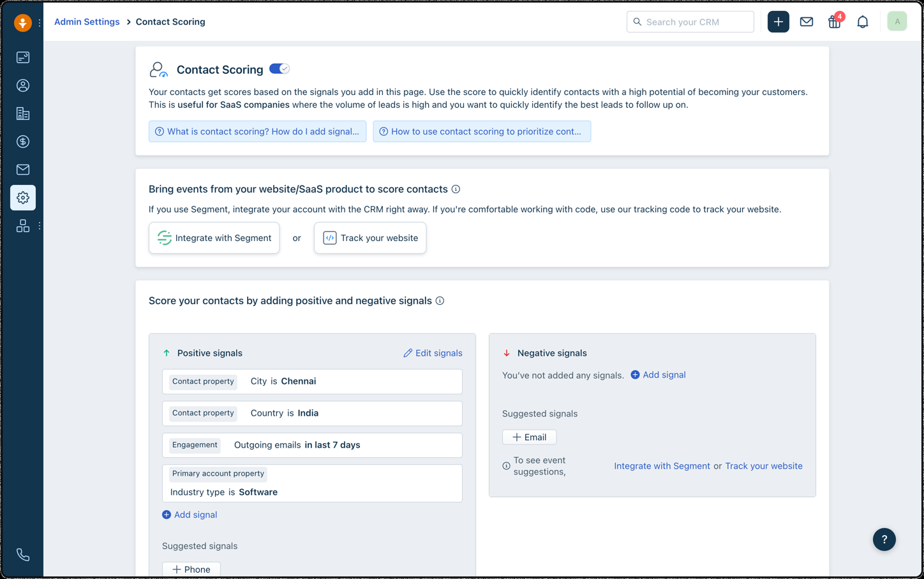Viewport: 924px width, 579px height.
Task: Open 'How to use contact scoring' help link
Action: point(482,131)
